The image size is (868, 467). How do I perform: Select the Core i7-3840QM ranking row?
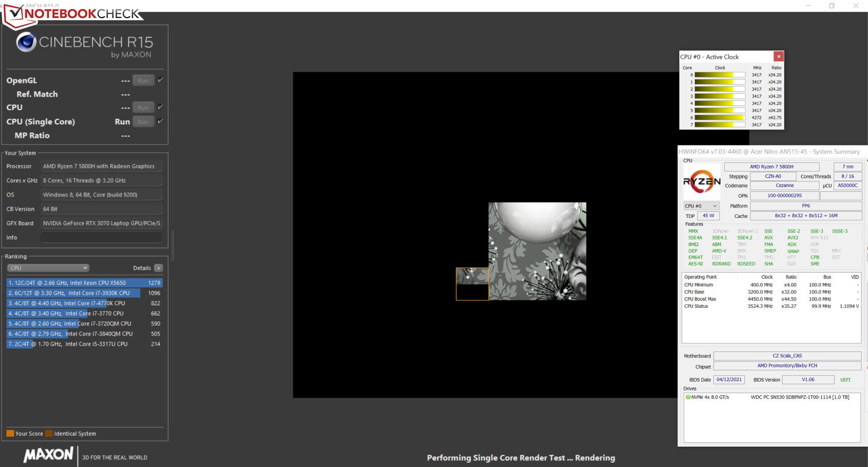pyautogui.click(x=85, y=334)
